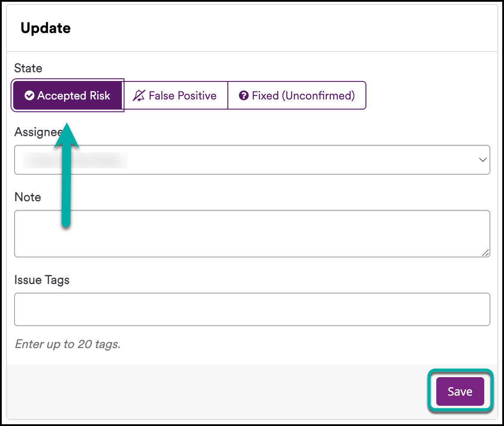Select the Accepted Risk state

(68, 95)
